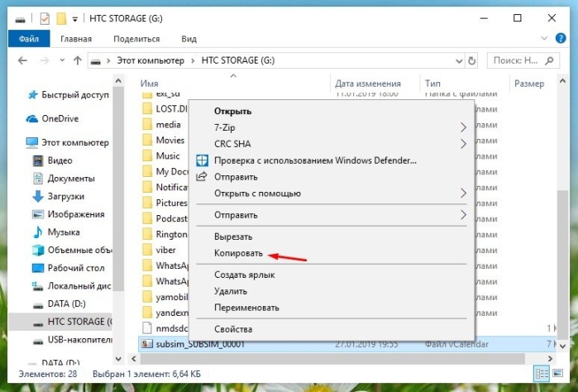The image size is (578, 392).
Task: Switch to the Главная ribbon tab
Action: tap(76, 39)
